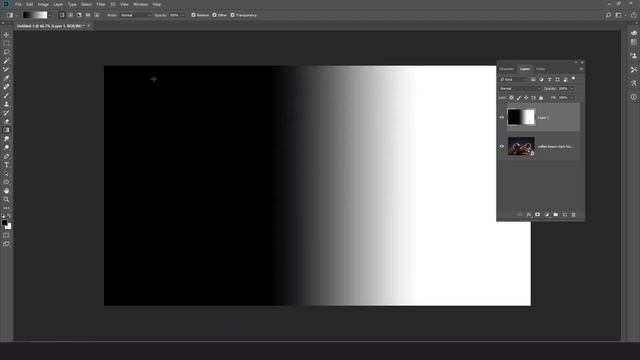Viewport: 640px width, 360px height.
Task: Delete layer trash icon
Action: (x=573, y=215)
